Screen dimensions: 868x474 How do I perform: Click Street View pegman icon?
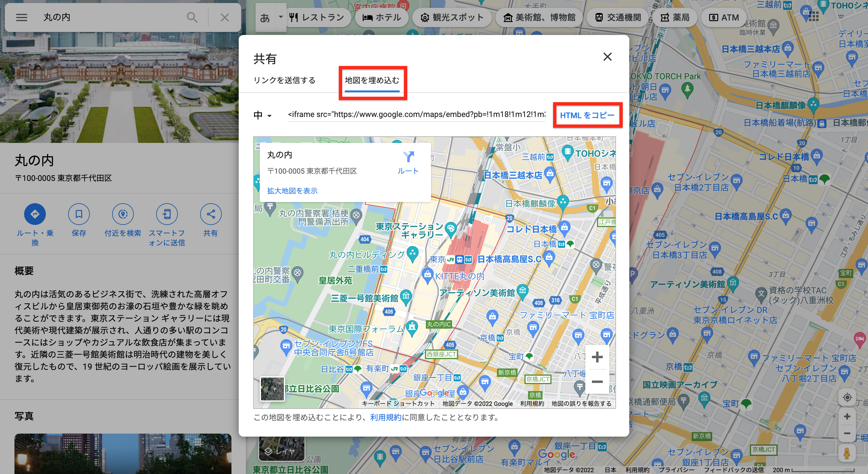pos(847,453)
